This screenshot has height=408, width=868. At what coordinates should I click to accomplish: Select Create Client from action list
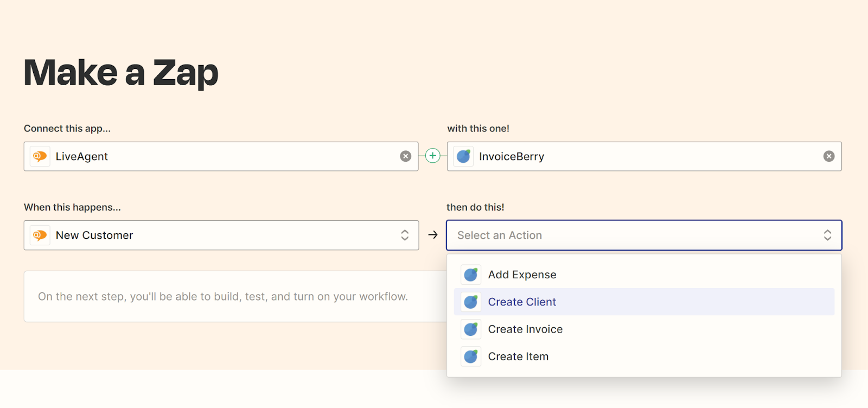pos(522,302)
